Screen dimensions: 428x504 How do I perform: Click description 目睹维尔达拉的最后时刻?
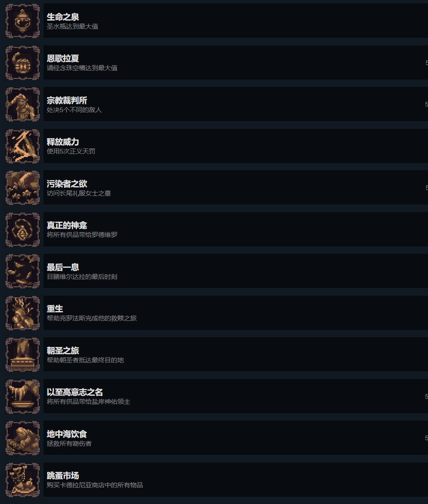coord(82,277)
